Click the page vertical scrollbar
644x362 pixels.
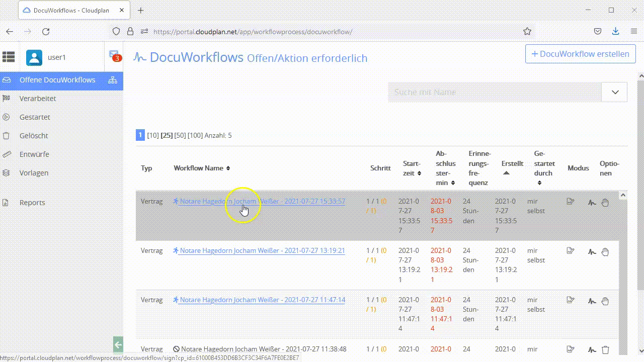tap(640, 185)
